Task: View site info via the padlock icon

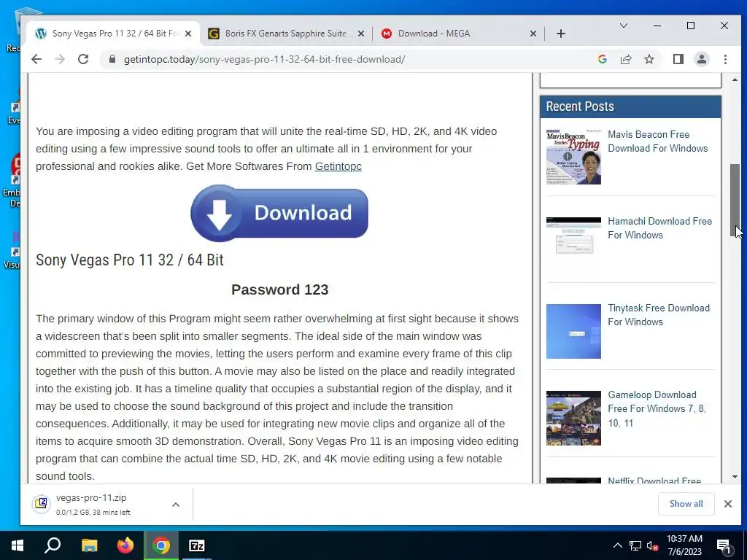Action: pos(112,59)
